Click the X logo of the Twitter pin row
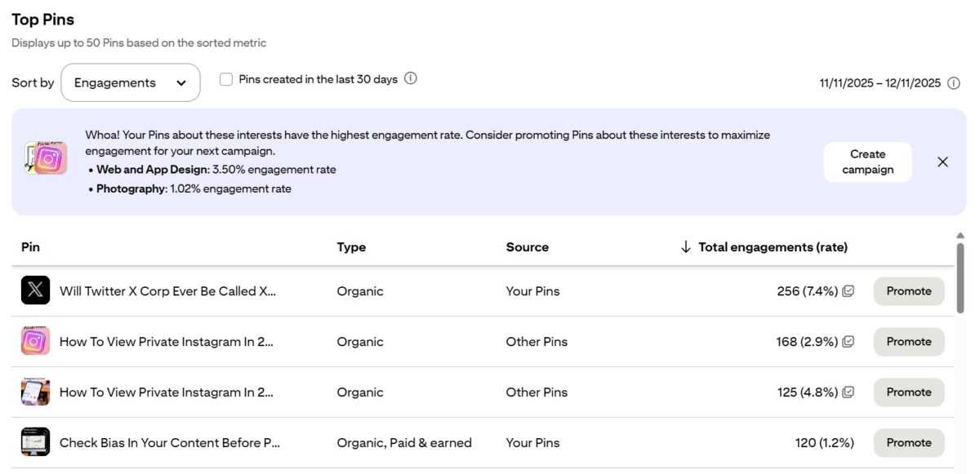 click(x=35, y=290)
